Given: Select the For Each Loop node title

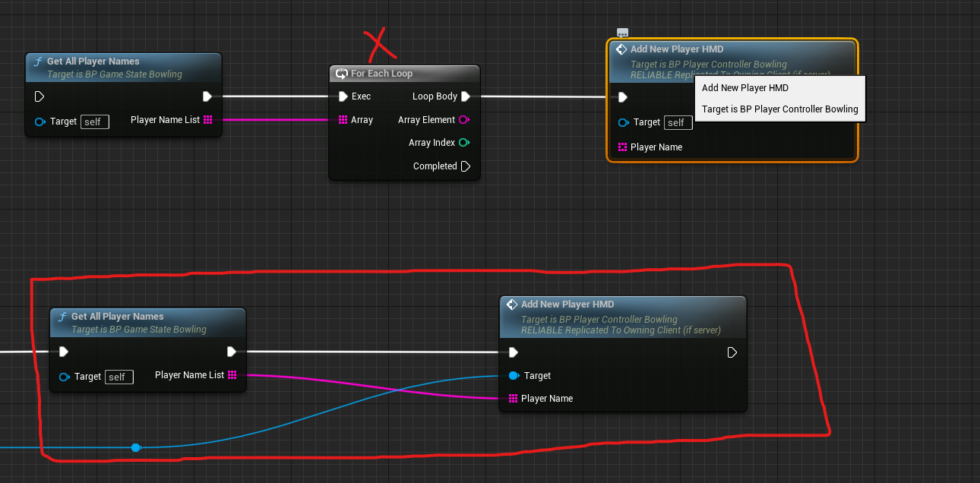Looking at the screenshot, I should pyautogui.click(x=381, y=74).
